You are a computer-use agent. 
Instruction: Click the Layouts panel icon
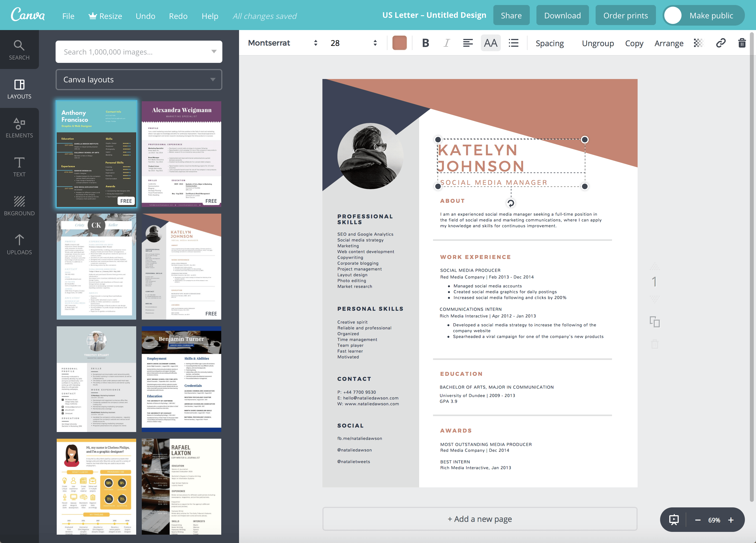[19, 85]
